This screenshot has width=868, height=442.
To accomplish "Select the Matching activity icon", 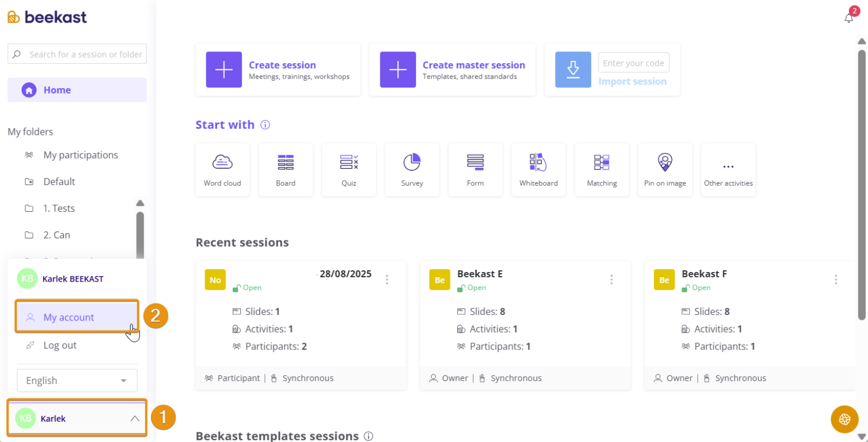I will point(602,169).
